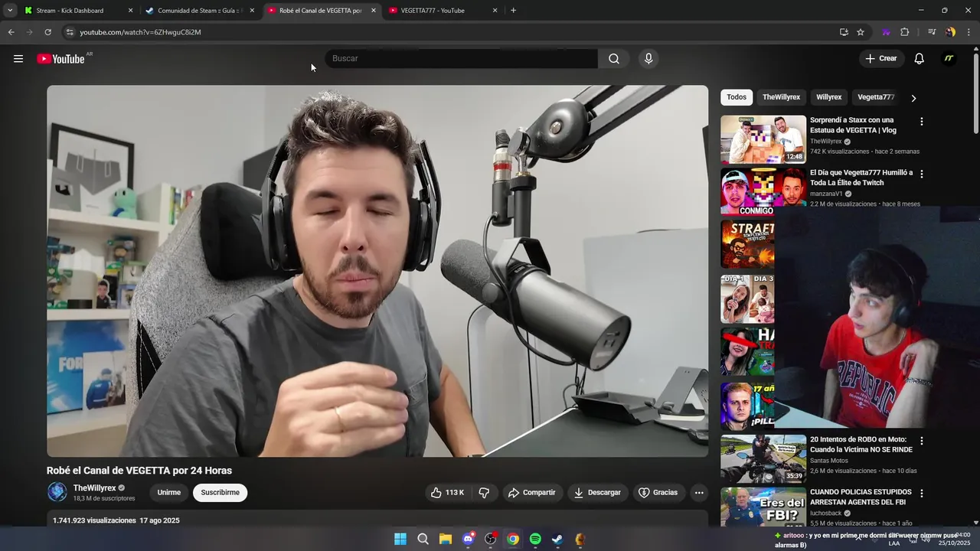Open the Chrome tab search dropdown
This screenshot has height=551, width=980.
tap(10, 11)
